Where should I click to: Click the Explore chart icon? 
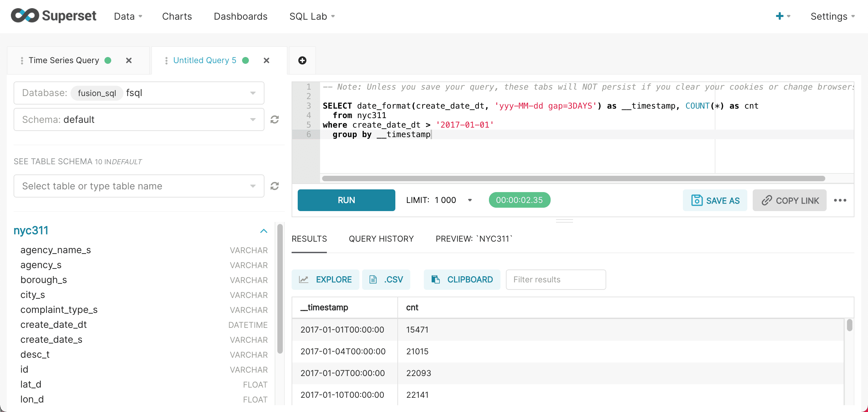coord(303,280)
